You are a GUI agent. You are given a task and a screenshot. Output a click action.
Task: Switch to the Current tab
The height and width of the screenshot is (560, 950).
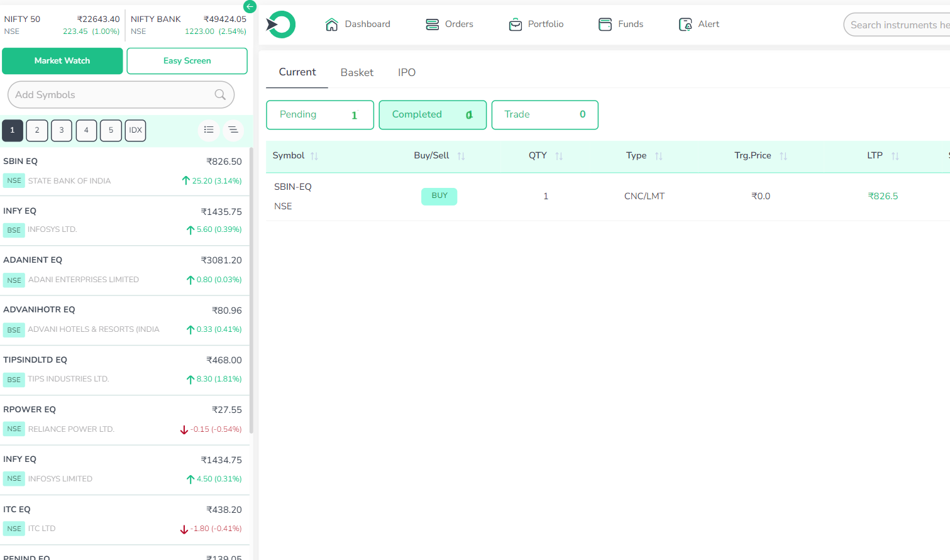(297, 72)
